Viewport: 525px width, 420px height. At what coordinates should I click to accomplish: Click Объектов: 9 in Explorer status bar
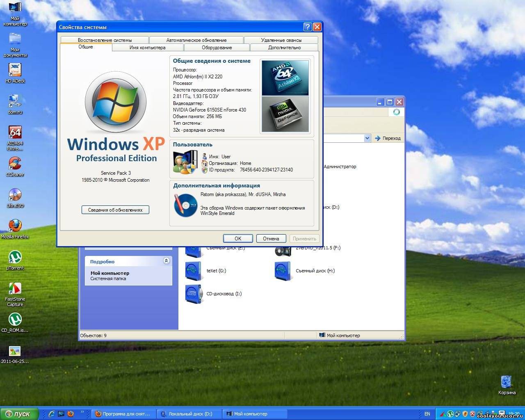[93, 336]
